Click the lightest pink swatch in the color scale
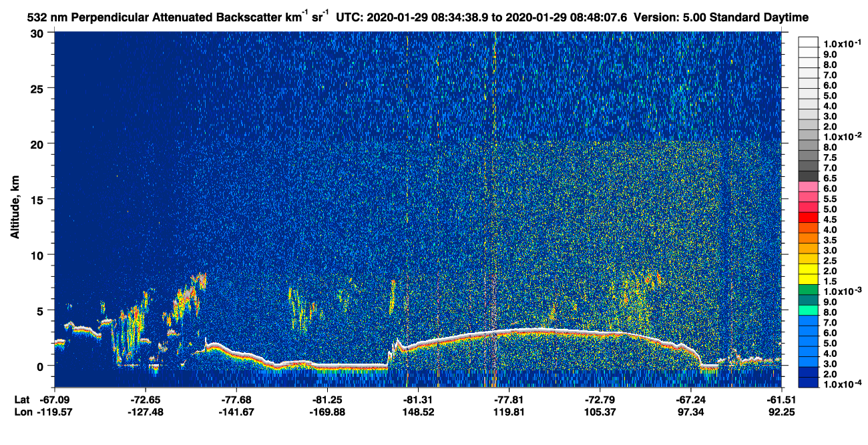 click(x=807, y=186)
